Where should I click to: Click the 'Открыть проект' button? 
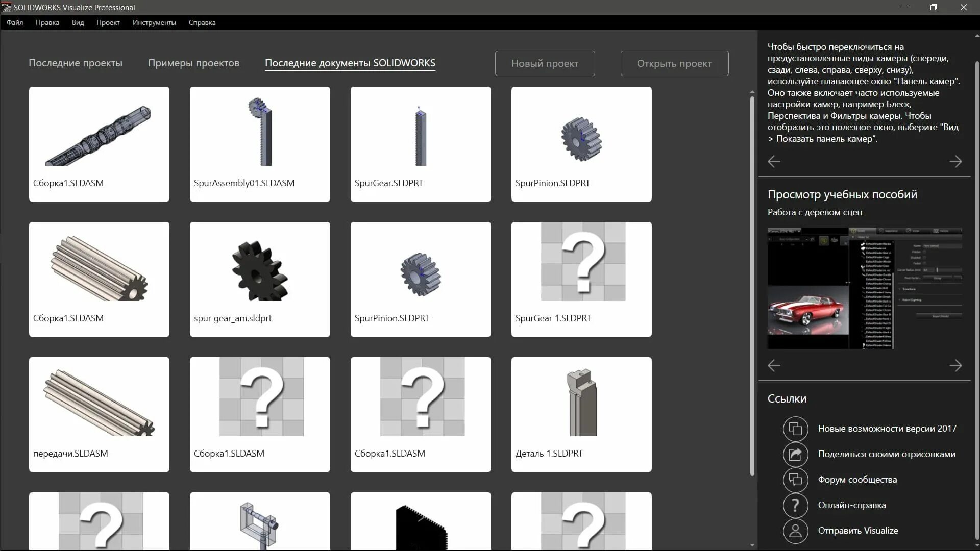coord(674,63)
